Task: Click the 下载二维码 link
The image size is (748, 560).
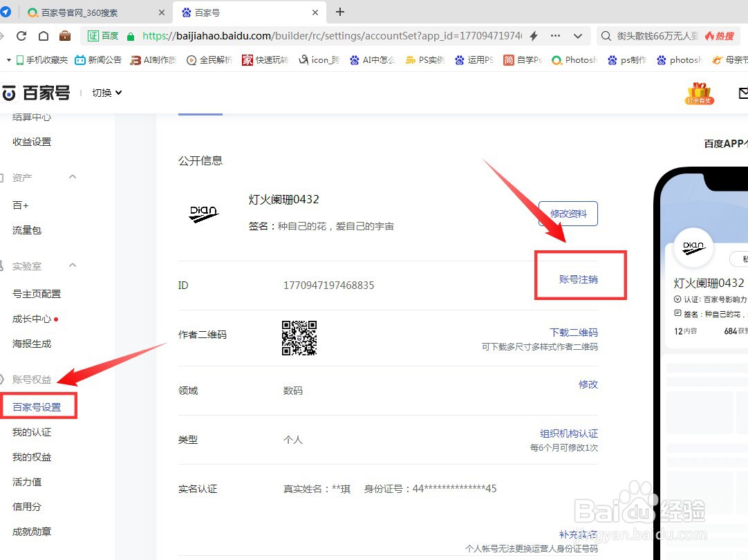Action: click(x=574, y=332)
